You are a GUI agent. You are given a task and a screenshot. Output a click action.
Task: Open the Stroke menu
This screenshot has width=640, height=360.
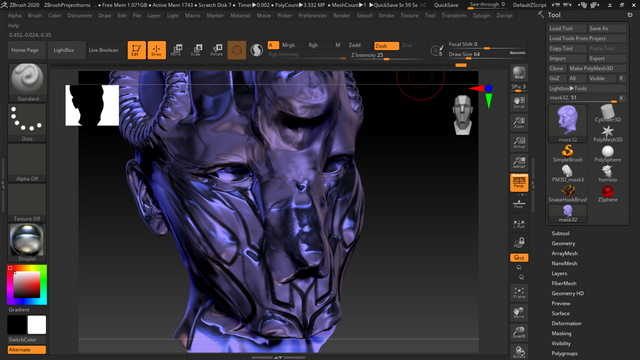coord(386,16)
